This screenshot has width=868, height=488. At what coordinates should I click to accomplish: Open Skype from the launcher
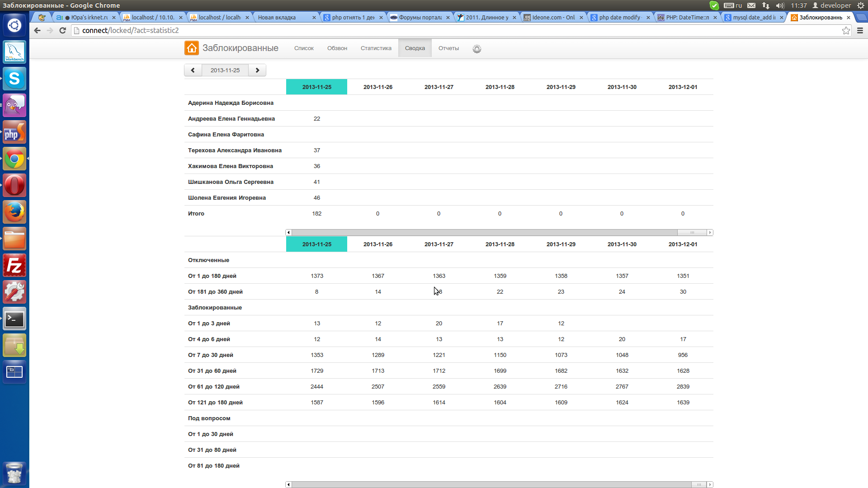pyautogui.click(x=14, y=79)
